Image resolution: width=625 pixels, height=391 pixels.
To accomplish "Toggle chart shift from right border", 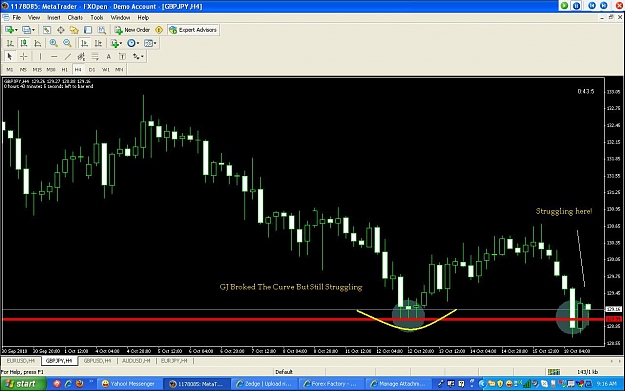I will coord(98,43).
